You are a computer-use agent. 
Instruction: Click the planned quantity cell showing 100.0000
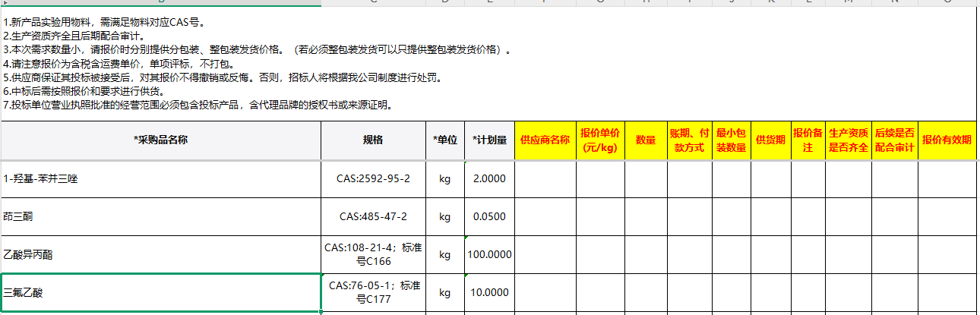point(489,255)
